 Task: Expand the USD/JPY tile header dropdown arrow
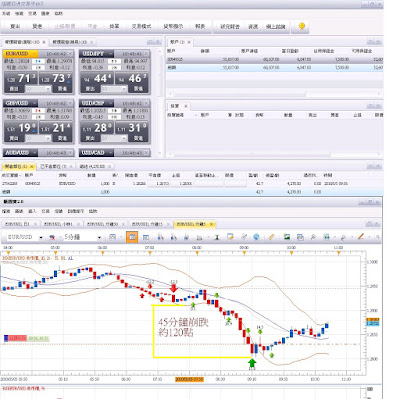tap(111, 53)
